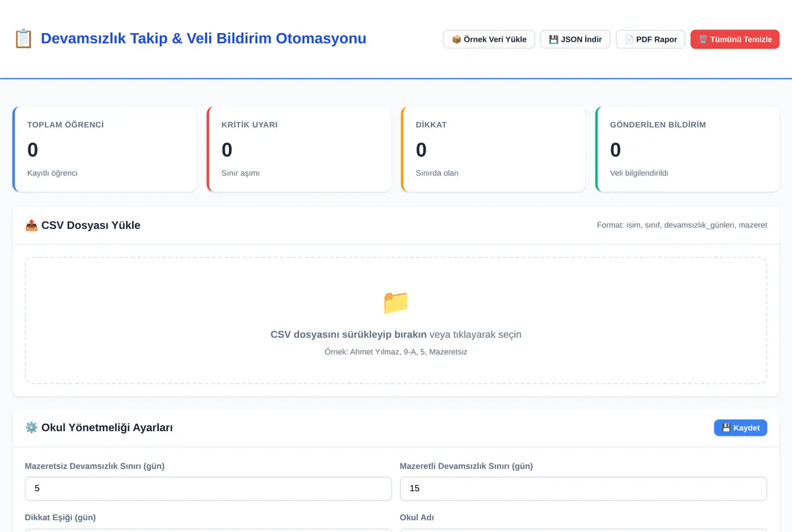Clear everything with Tümünü Temizle

(735, 39)
